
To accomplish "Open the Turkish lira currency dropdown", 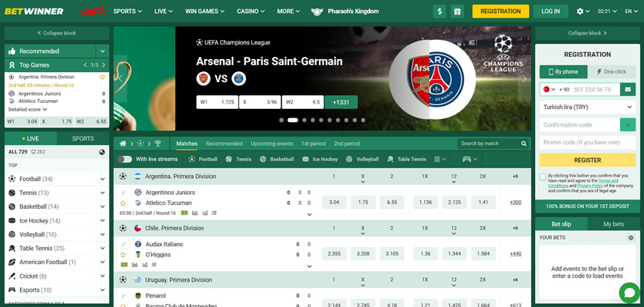I will pos(587,107).
